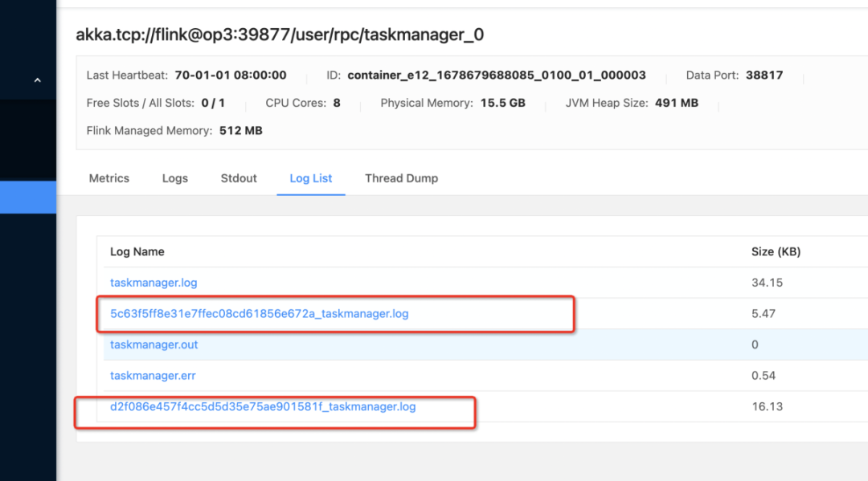Collapse the sidebar menu chevron
The width and height of the screenshot is (868, 481).
click(x=37, y=80)
